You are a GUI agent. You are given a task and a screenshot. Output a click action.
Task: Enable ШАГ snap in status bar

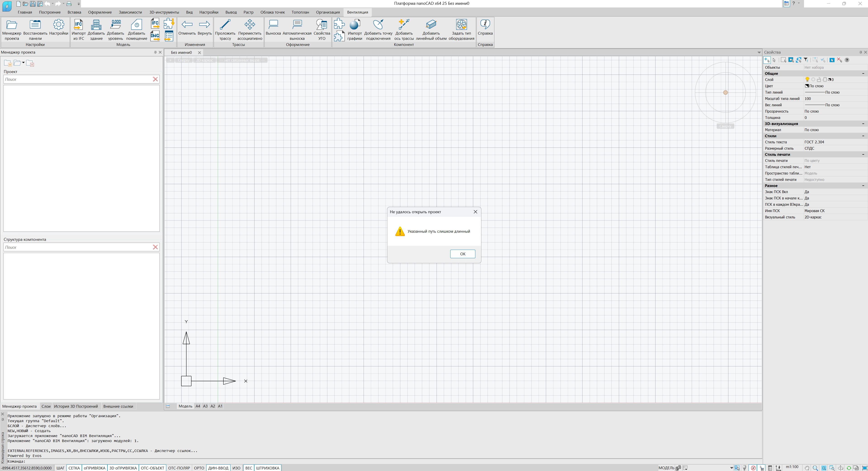pyautogui.click(x=60, y=468)
